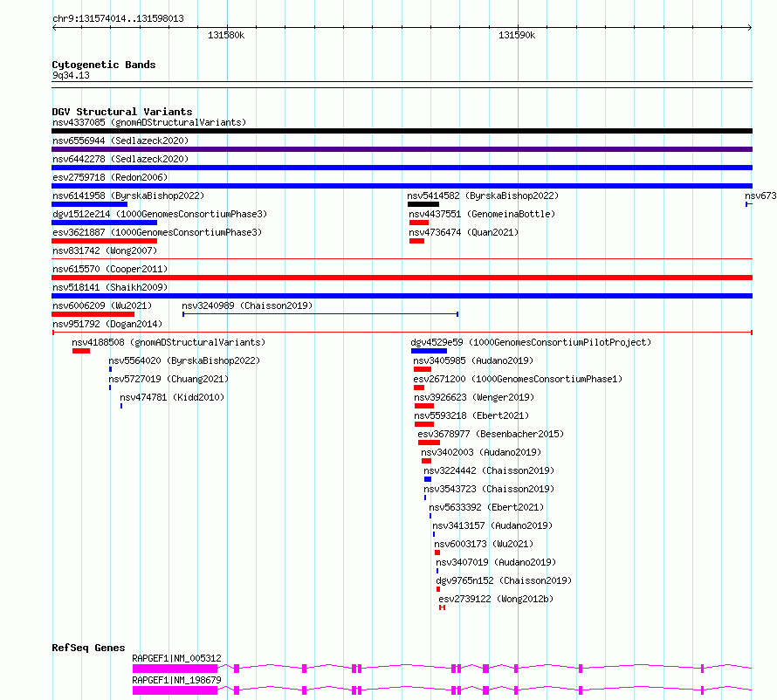
Task: Open the nsv3543723 (Chaisson2019) label
Action: (489, 489)
